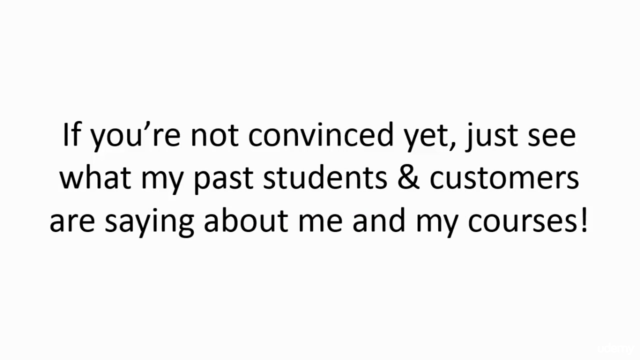Click the word "past" on the second line
640x360 pixels.
(x=223, y=180)
